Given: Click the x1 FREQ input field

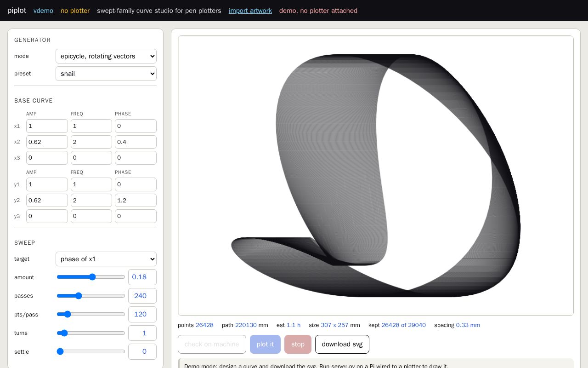Looking at the screenshot, I should click(91, 126).
